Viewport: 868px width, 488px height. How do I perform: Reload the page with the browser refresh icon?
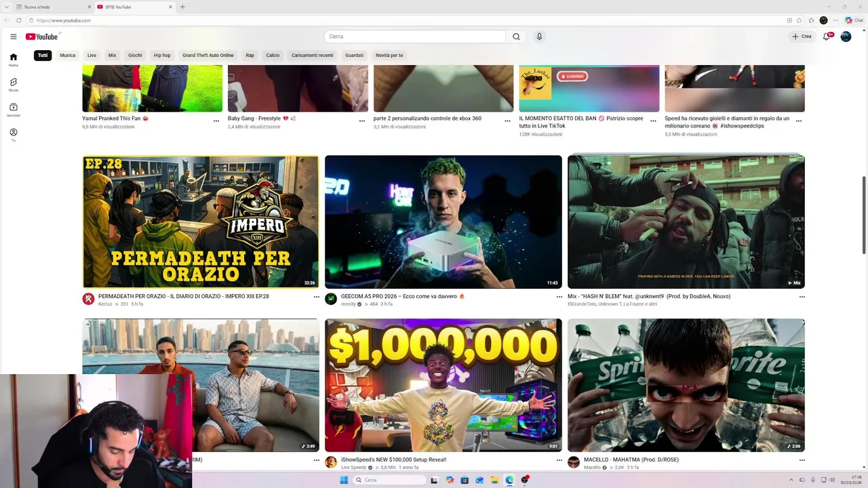click(18, 20)
